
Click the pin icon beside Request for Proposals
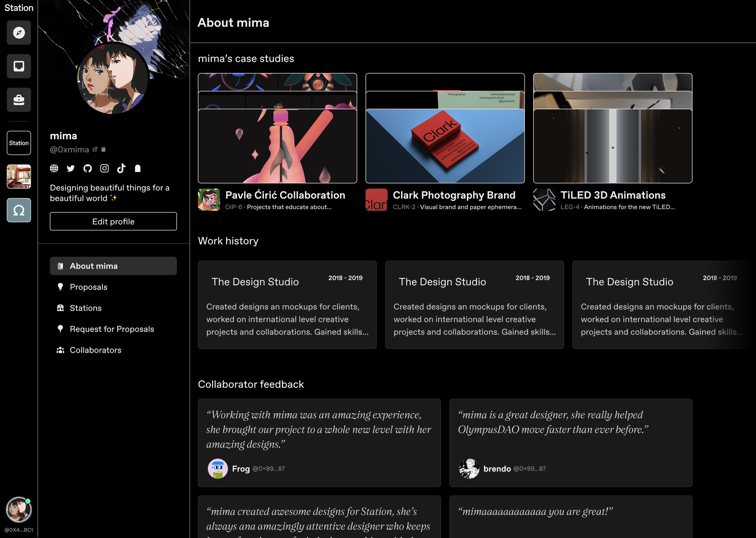(x=60, y=329)
